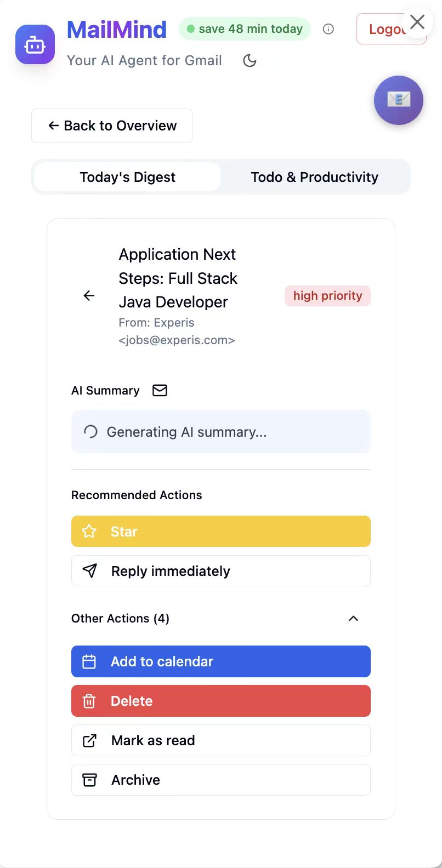Click the floating purple envelope button

(x=399, y=100)
